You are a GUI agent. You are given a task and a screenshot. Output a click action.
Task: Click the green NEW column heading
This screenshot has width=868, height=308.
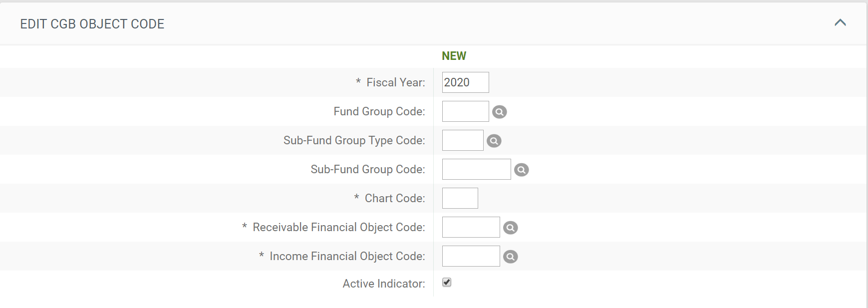(x=454, y=56)
